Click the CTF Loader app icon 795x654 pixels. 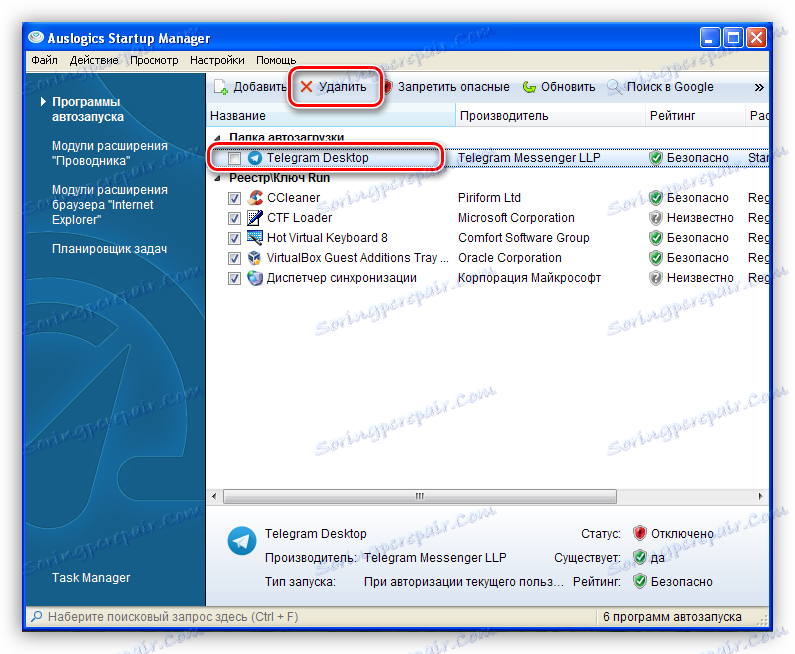click(255, 218)
